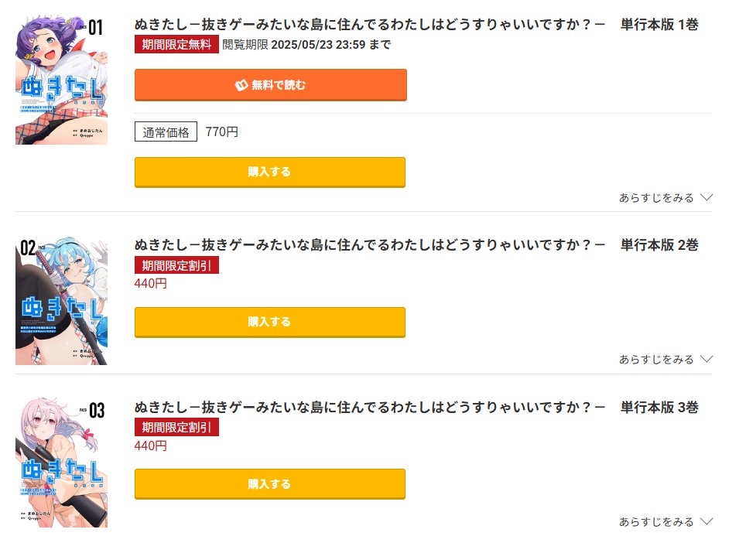Screen dimensions: 756x536
Task: Click 購入する button for volume 1
Action: [x=270, y=171]
